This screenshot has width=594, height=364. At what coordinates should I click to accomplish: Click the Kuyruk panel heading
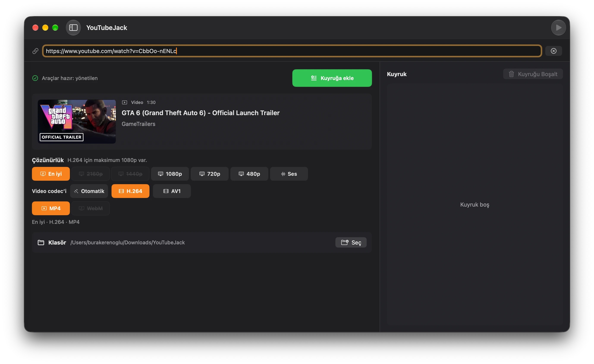[x=397, y=74]
